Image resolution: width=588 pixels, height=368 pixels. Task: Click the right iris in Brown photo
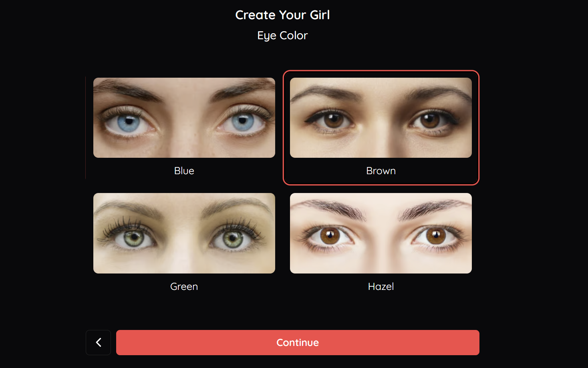pyautogui.click(x=430, y=120)
